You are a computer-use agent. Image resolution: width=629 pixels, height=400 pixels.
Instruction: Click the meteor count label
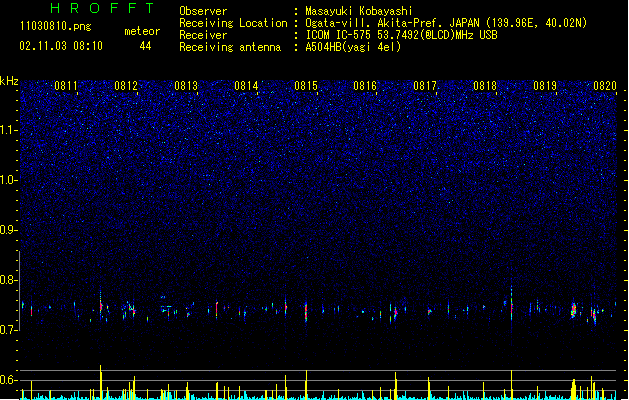pyautogui.click(x=142, y=31)
